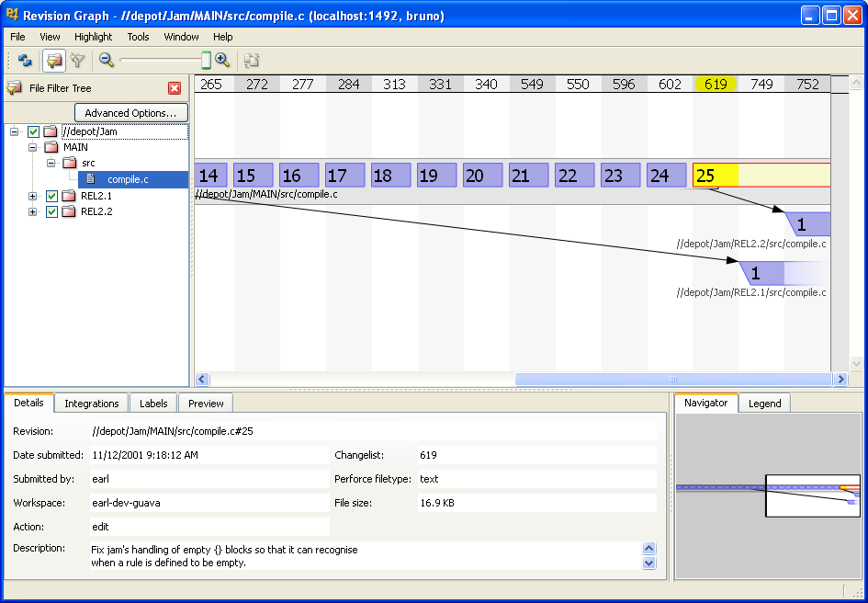The width and height of the screenshot is (868, 603).
Task: Switch to the Integrations tab
Action: click(91, 404)
